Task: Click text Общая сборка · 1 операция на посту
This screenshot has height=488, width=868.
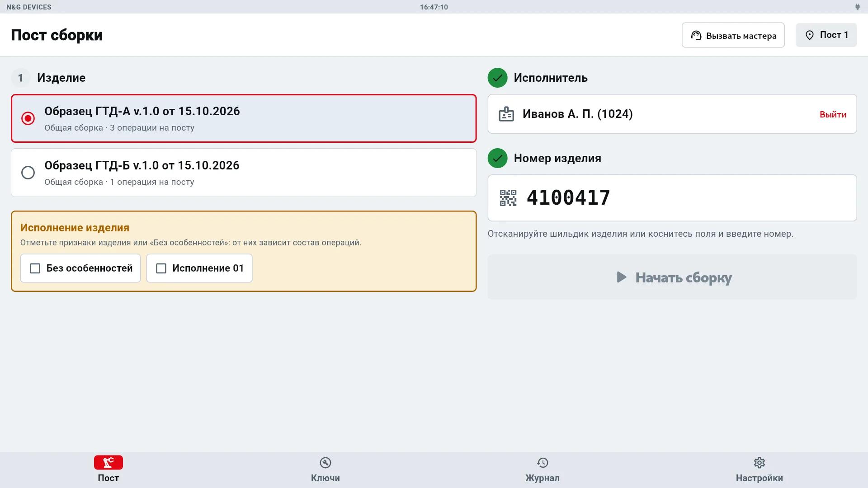Action: (x=119, y=182)
